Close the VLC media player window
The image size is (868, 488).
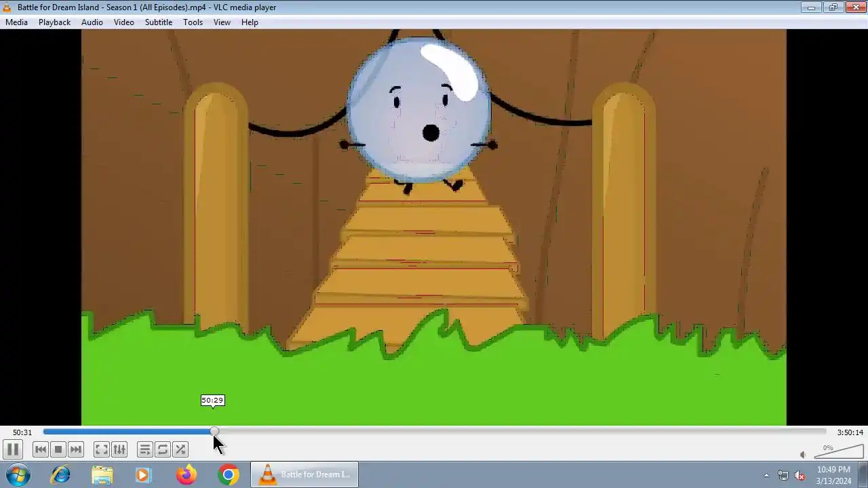coord(856,7)
